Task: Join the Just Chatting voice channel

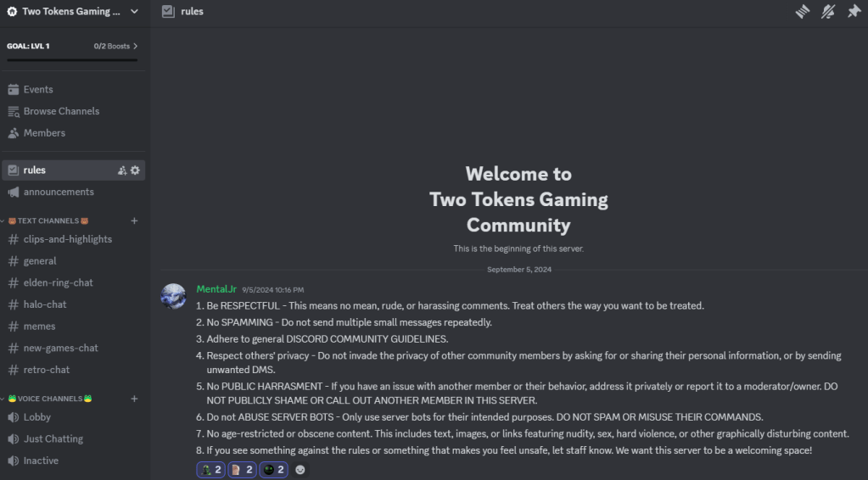Action: [x=53, y=439]
